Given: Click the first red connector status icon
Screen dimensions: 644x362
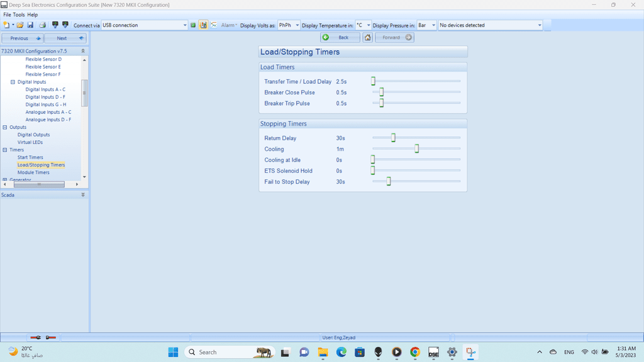Looking at the screenshot, I should click(x=36, y=337).
